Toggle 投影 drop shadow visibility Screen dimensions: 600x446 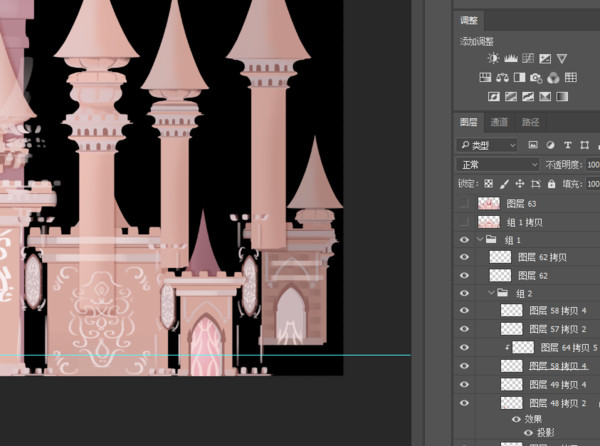coord(528,433)
